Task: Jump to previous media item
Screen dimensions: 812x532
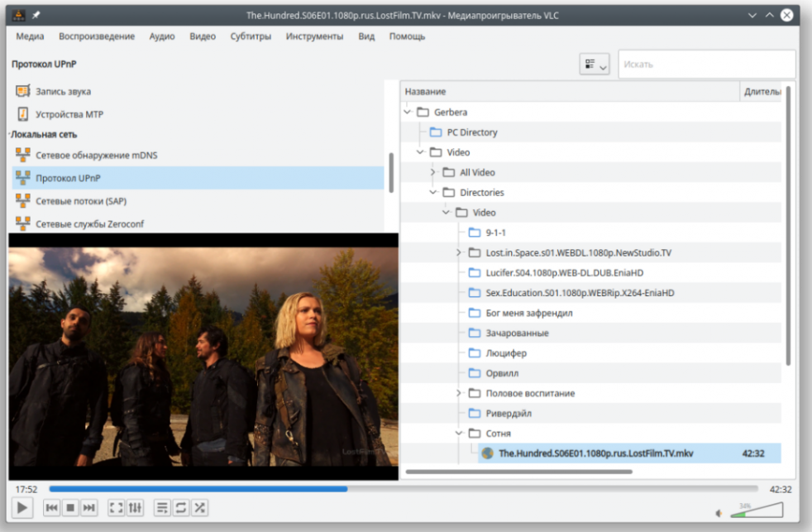Action: 51,508
